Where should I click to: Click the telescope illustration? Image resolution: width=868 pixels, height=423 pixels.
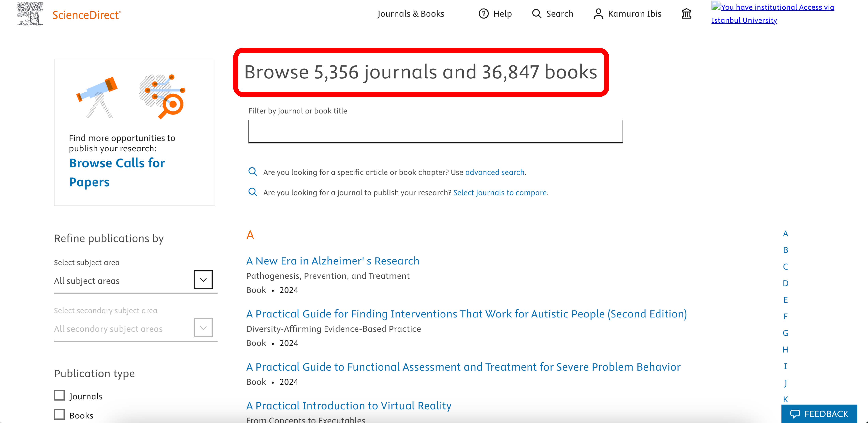(x=97, y=97)
